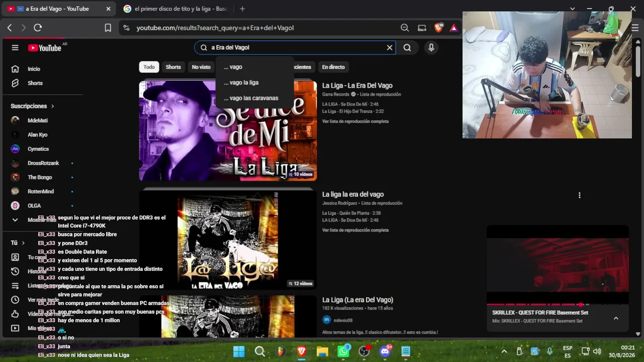This screenshot has height=362, width=644.
Task: Seek on the miniplayer red progress bar
Action: click(x=557, y=304)
